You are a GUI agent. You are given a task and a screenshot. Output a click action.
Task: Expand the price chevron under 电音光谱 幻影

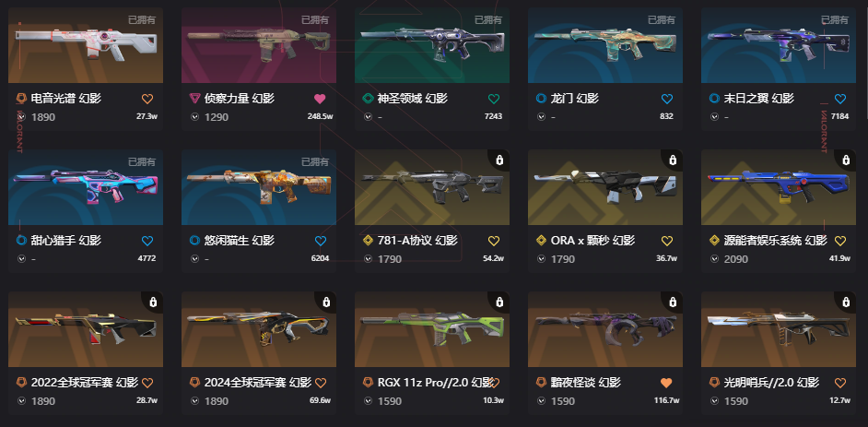21,117
